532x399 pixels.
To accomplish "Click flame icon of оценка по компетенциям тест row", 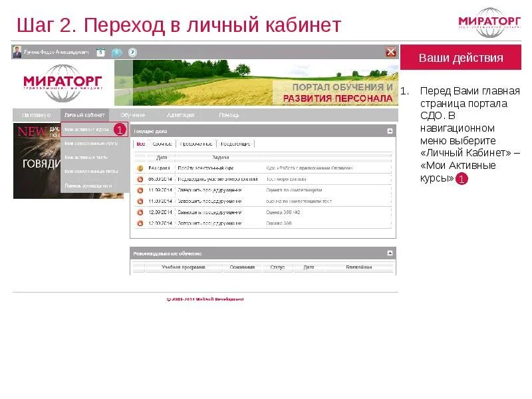I will coord(140,201).
